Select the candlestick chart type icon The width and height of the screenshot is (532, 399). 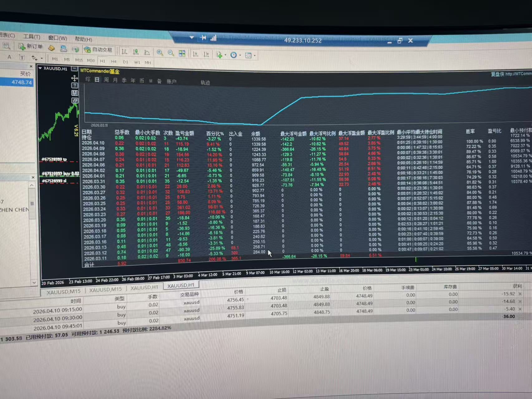point(136,52)
